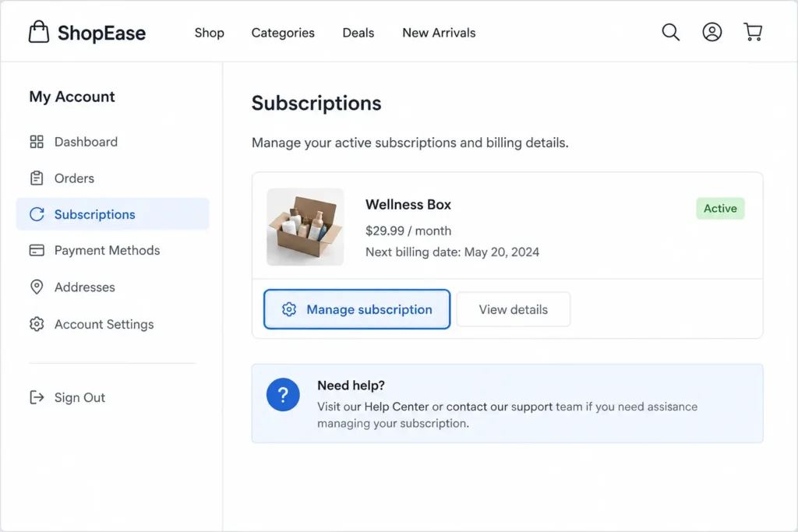Screen dimensions: 798x532
Task: Click the Wellness Box product thumbnail
Action: [305, 227]
